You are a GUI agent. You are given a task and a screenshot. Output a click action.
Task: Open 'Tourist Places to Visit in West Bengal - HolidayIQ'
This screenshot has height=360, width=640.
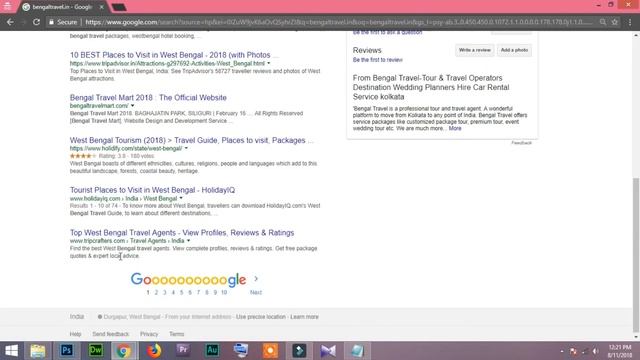[152, 190]
